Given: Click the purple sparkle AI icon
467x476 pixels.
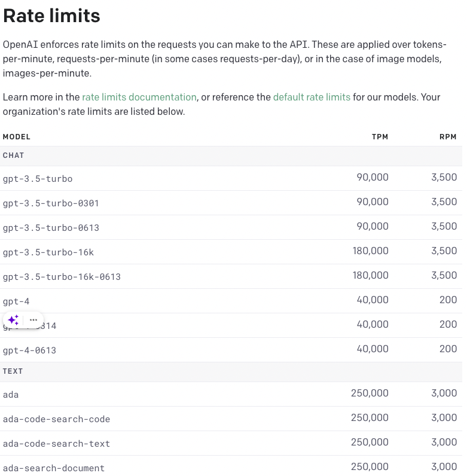Looking at the screenshot, I should (x=13, y=320).
